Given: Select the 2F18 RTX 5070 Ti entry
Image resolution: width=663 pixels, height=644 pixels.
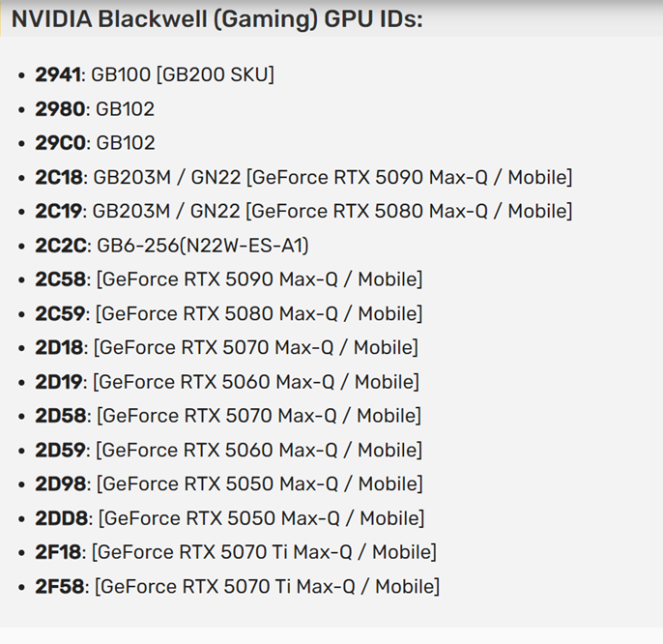Looking at the screenshot, I should [236, 552].
